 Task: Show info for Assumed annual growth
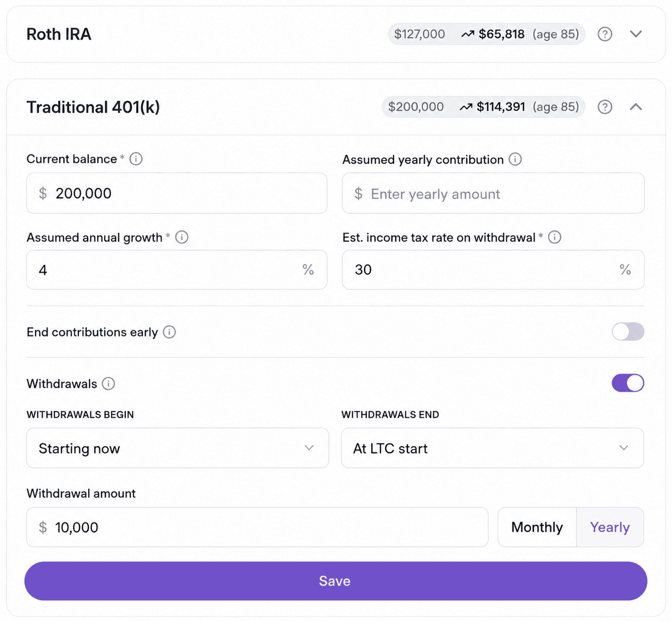(182, 237)
